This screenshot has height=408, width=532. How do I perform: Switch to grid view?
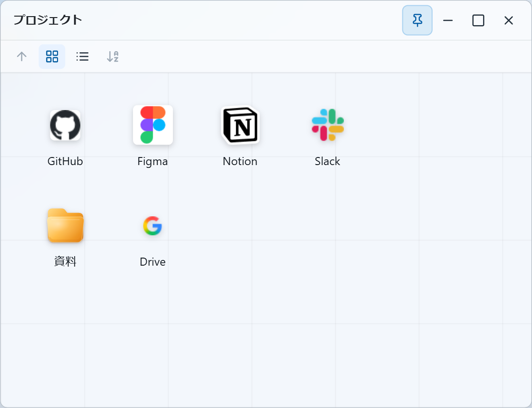tap(52, 56)
